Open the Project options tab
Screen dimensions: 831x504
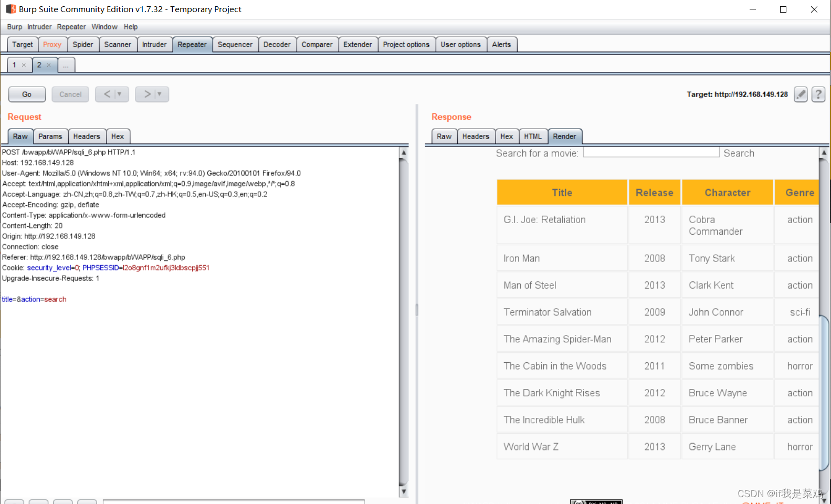pyautogui.click(x=406, y=45)
